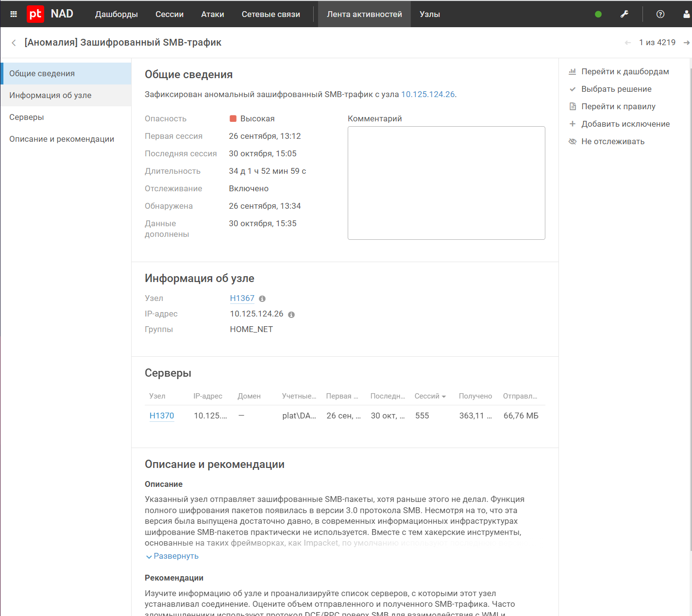Click the 66,76 МБ sent value
The width and height of the screenshot is (692, 616).
point(521,416)
